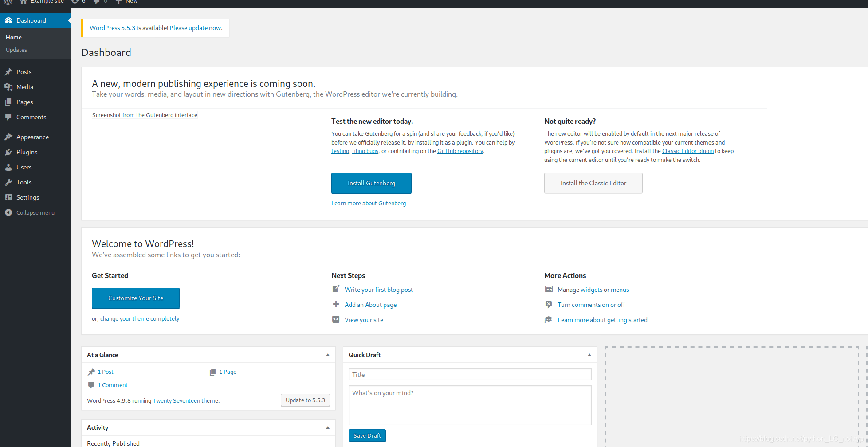Click the comments icon in admin bar
Viewport: 868px width, 447px height.
coord(97,2)
